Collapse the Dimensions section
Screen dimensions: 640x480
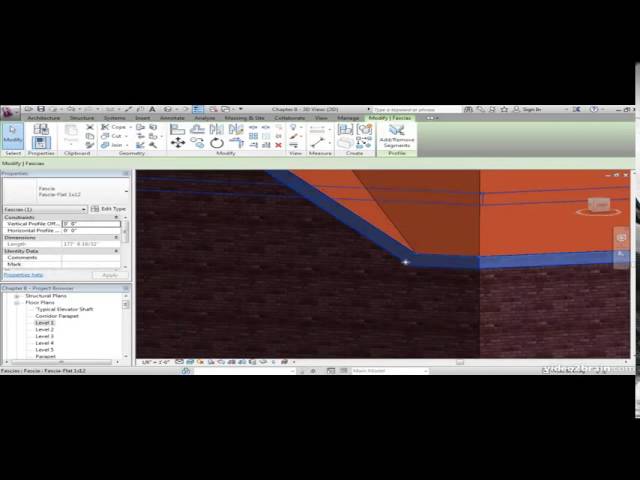pos(116,238)
